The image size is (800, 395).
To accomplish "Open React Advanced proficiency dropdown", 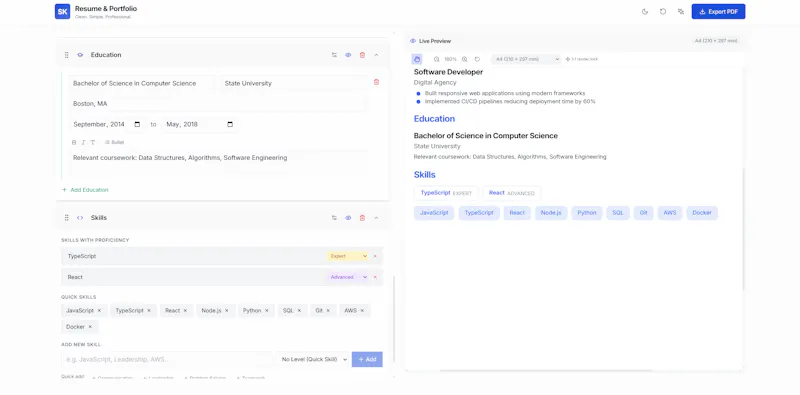I will pyautogui.click(x=348, y=277).
